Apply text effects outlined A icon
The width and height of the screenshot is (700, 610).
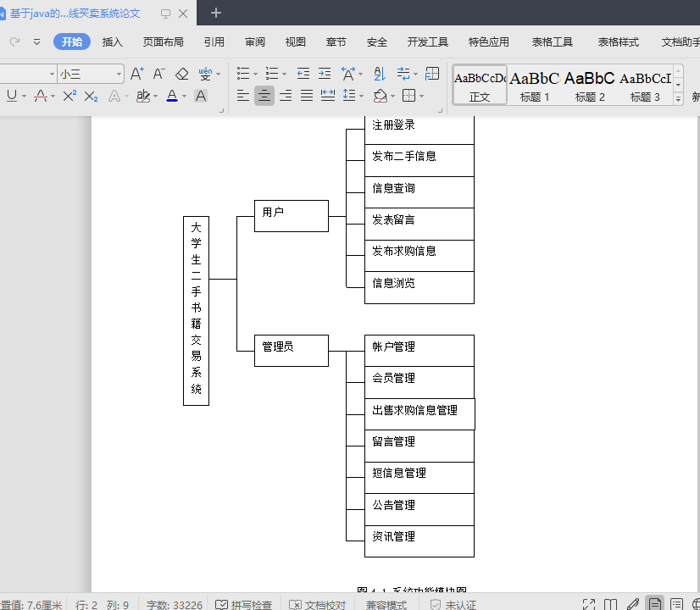coord(114,96)
